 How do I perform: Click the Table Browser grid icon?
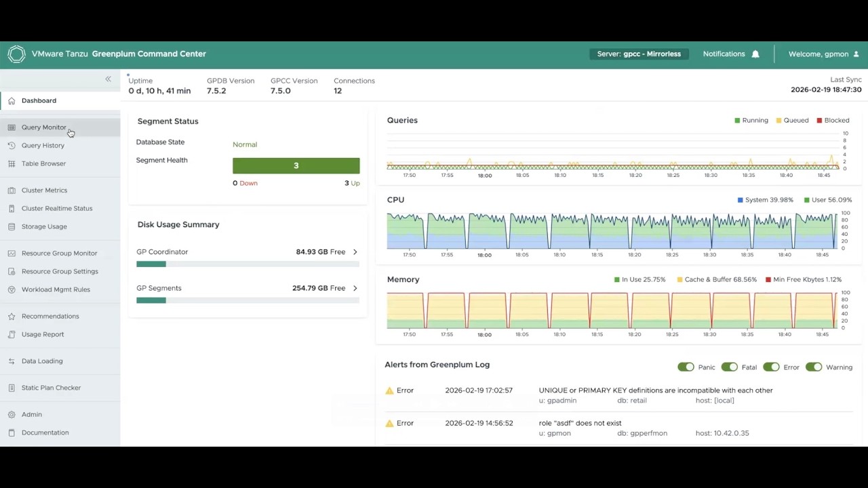(12, 164)
